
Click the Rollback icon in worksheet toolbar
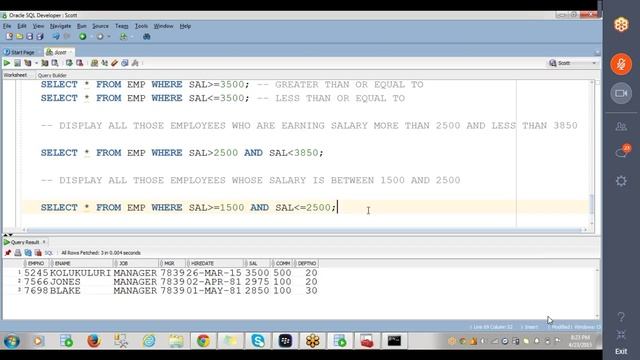pos(80,63)
